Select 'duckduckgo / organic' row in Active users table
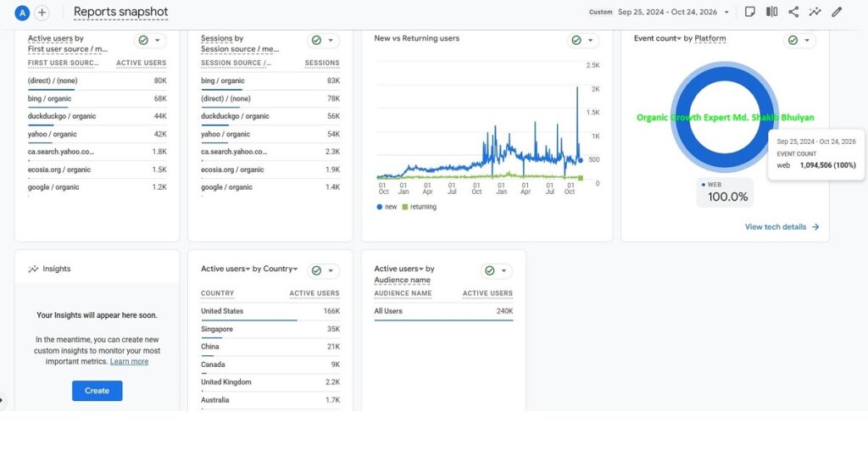Viewport: 868px width, 456px height. [x=97, y=116]
